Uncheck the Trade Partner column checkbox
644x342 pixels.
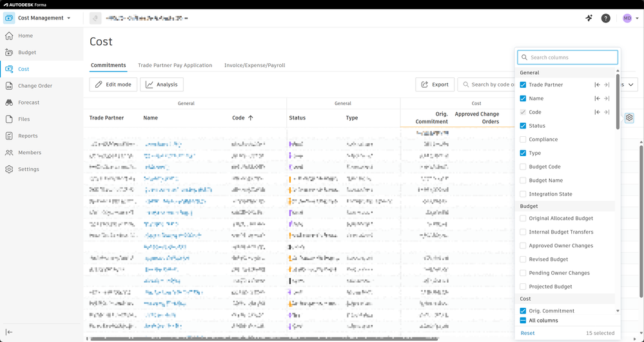click(523, 85)
